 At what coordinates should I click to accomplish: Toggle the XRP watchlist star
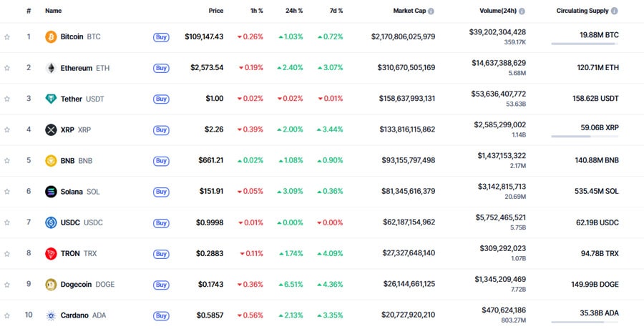[7, 129]
